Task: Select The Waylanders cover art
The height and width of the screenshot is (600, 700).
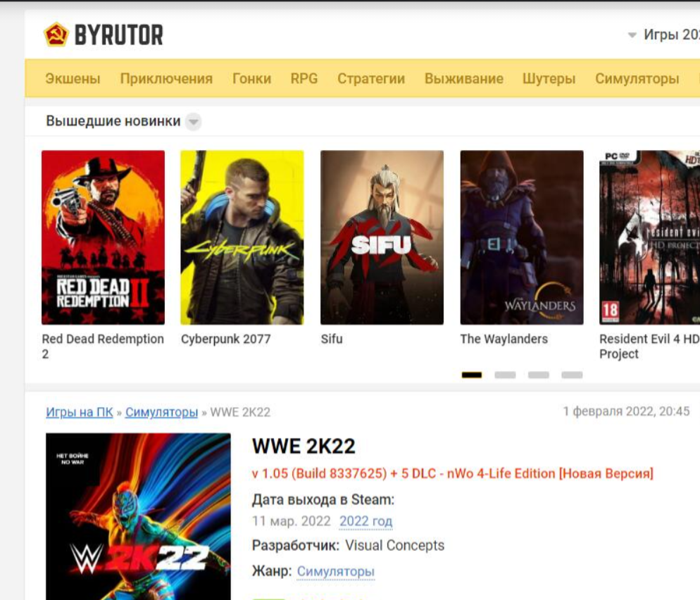Action: 522,237
